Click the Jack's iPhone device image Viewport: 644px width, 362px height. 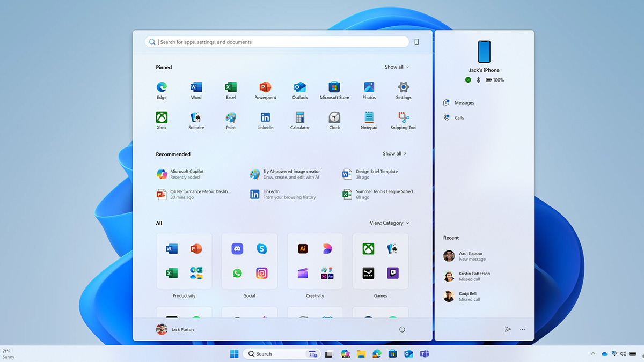tap(484, 52)
